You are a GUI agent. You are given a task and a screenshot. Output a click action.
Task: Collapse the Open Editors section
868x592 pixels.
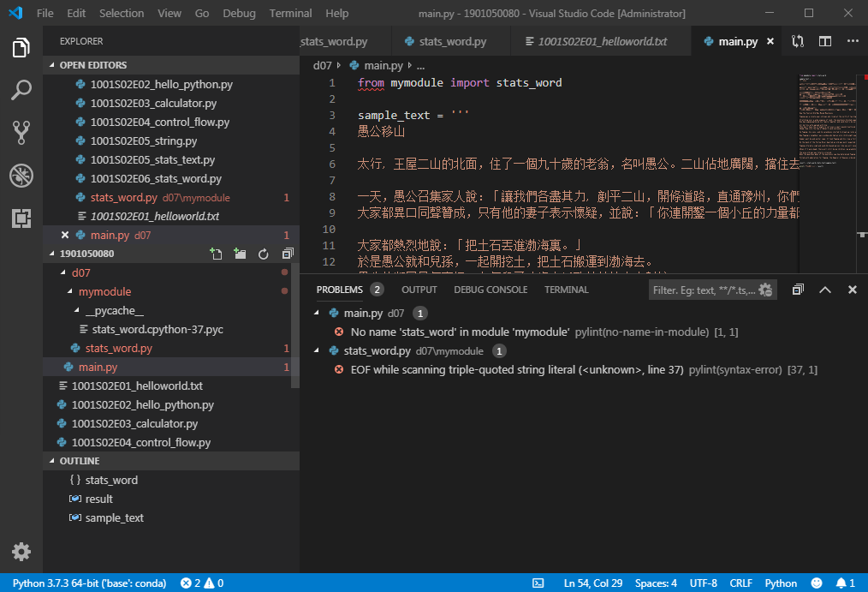tap(52, 65)
